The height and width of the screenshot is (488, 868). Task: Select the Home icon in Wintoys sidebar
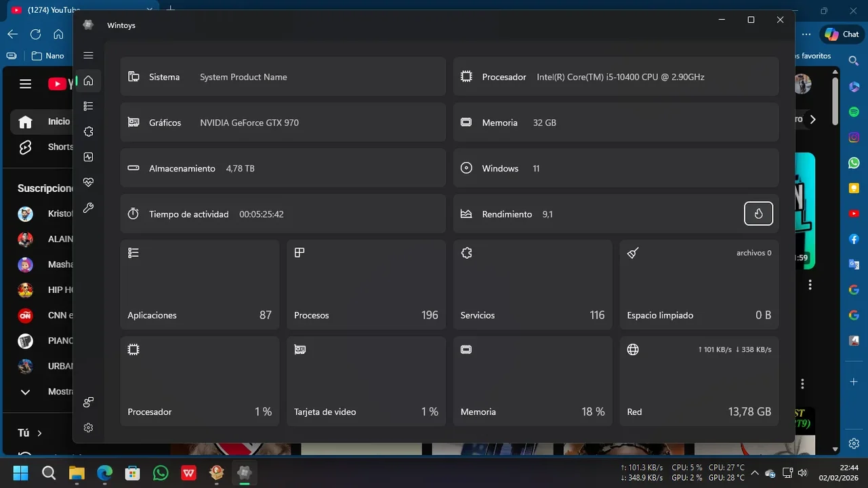click(x=88, y=81)
